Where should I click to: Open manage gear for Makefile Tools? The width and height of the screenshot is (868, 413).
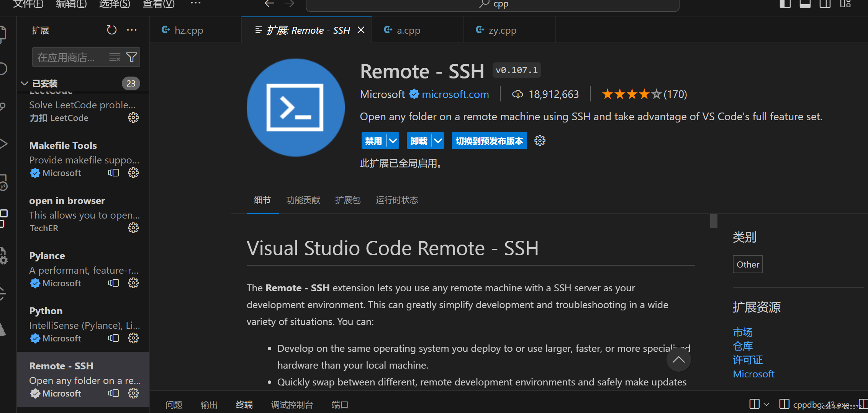coord(133,173)
